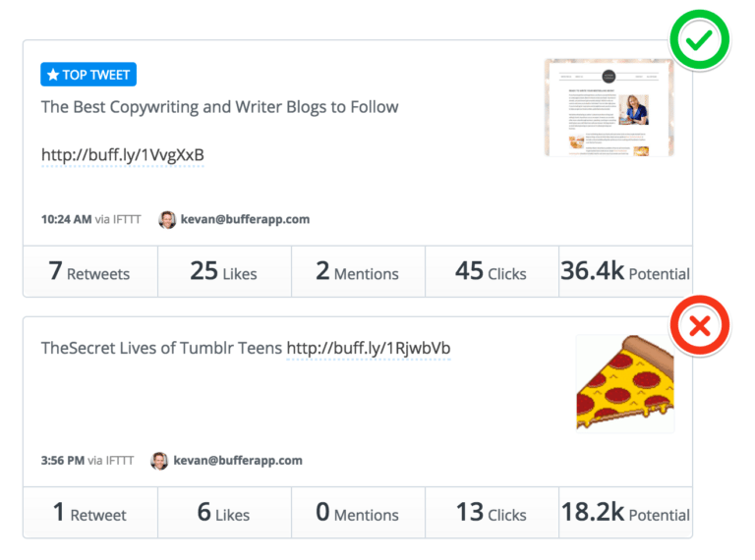Click kevan's avatar on the 10:24 AM tweet
Image resolution: width=755 pixels, height=560 pixels.
(x=167, y=219)
